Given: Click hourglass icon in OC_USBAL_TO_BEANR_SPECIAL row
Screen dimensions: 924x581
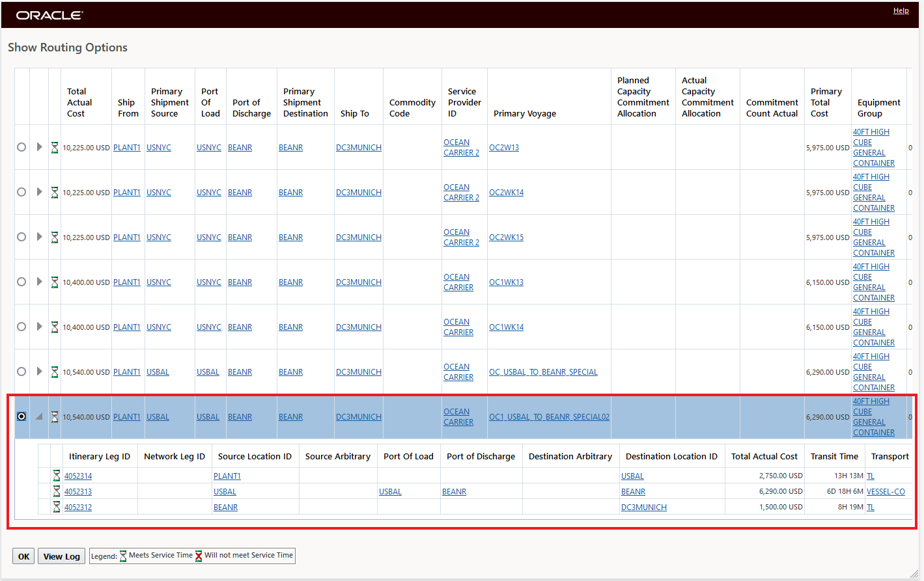Looking at the screenshot, I should [x=55, y=372].
